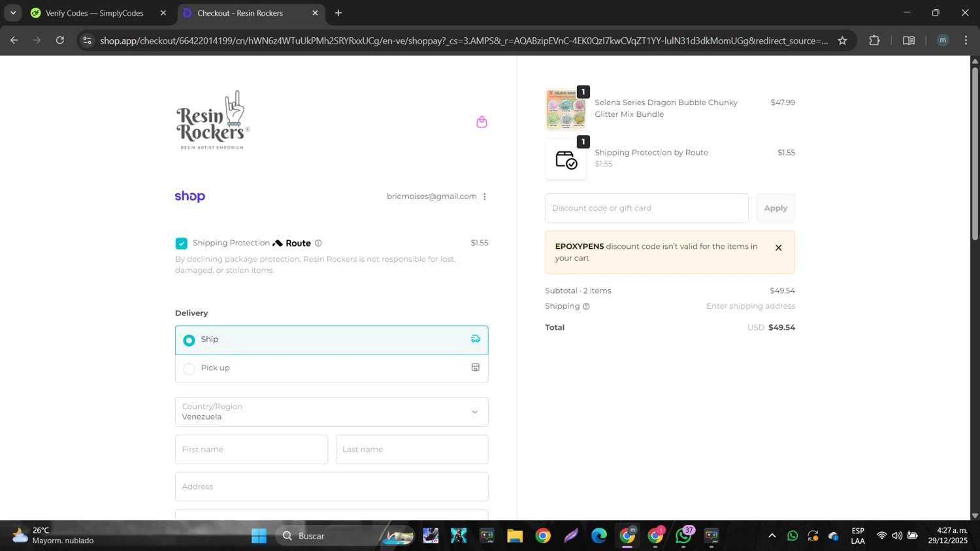Screen dimensions: 980x551
Task: Focus the First name field
Action: coord(252,449)
